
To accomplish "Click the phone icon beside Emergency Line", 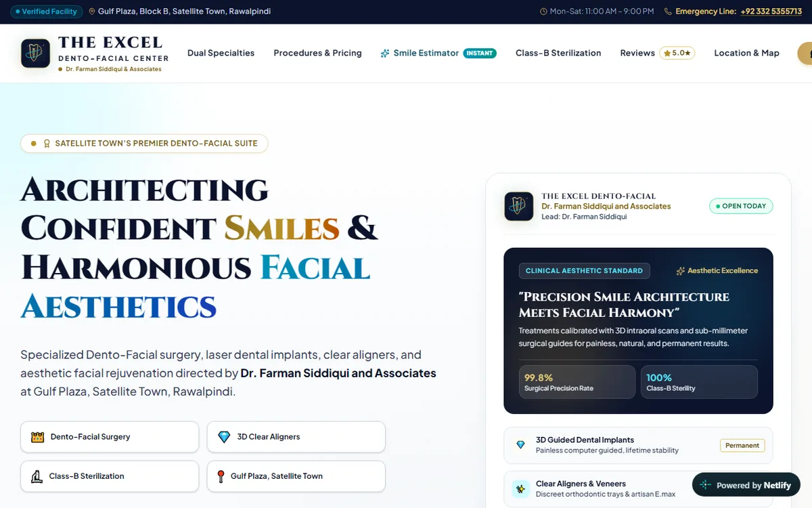I will click(669, 12).
